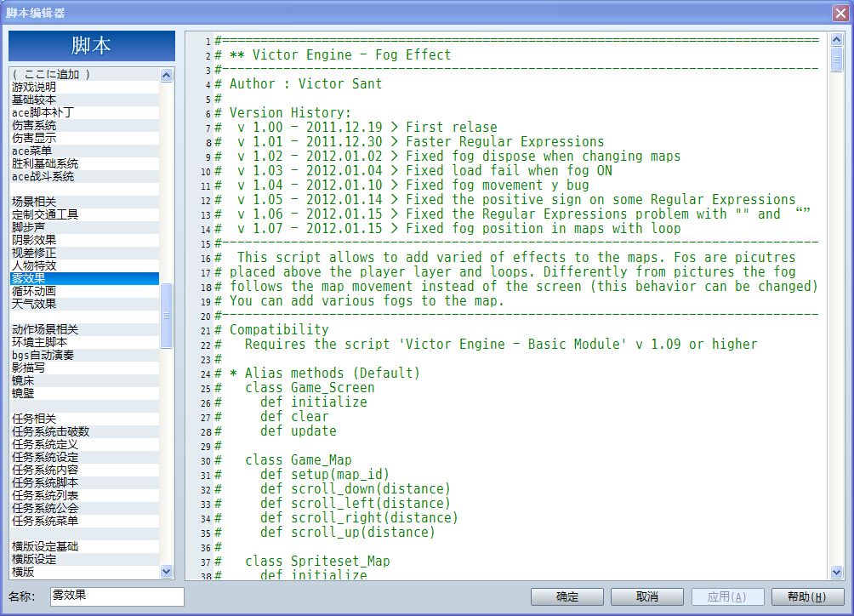This screenshot has width=854, height=616.
Task: Click the 取消 button
Action: pyautogui.click(x=647, y=596)
